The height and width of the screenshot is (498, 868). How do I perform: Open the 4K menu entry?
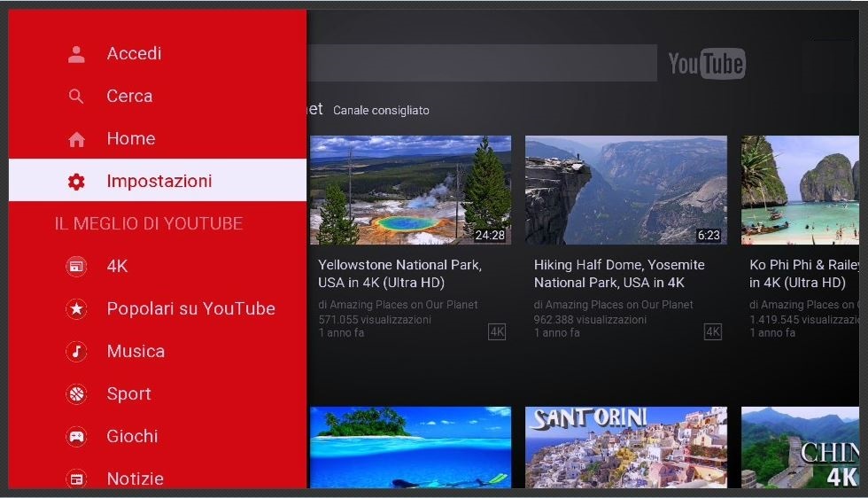pos(158,267)
